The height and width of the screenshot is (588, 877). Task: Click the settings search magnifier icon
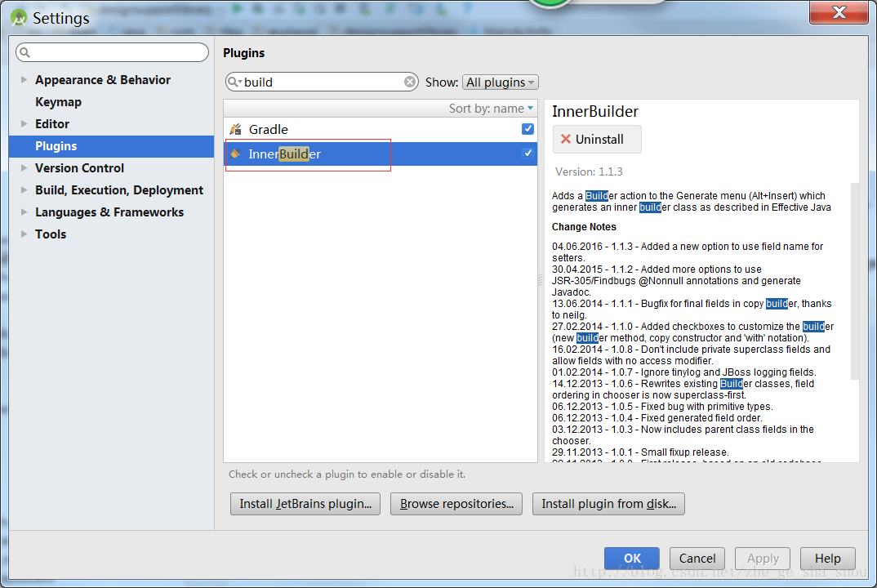(x=24, y=52)
